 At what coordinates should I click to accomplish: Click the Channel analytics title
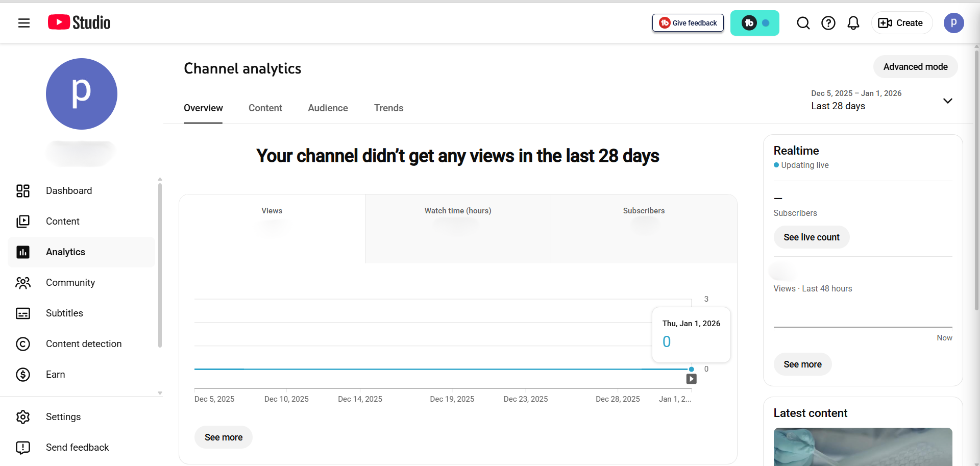pyautogui.click(x=242, y=68)
